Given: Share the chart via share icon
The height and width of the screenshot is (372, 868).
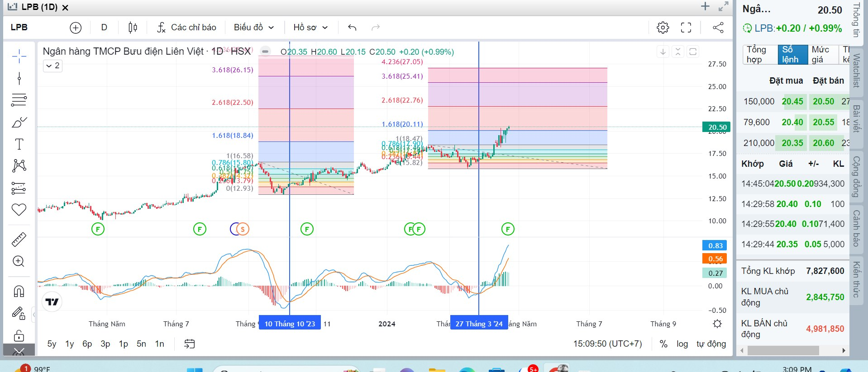Looking at the screenshot, I should (718, 28).
